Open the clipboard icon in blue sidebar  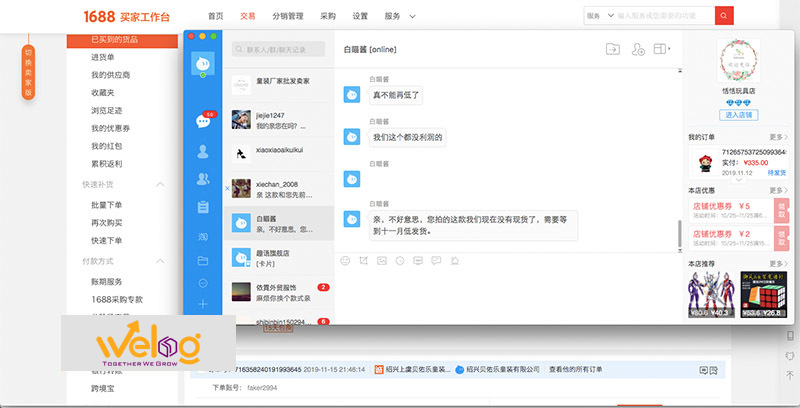coord(203,207)
